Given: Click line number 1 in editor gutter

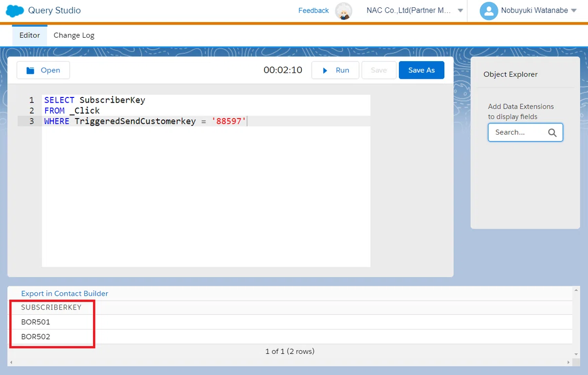Looking at the screenshot, I should (x=31, y=100).
